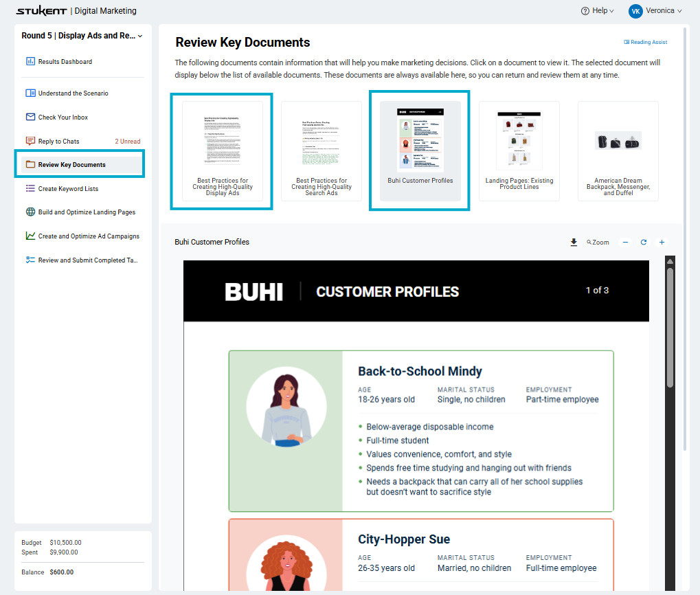Click the Review and Submit checklist icon
Image resolution: width=700 pixels, height=595 pixels.
coord(30,260)
